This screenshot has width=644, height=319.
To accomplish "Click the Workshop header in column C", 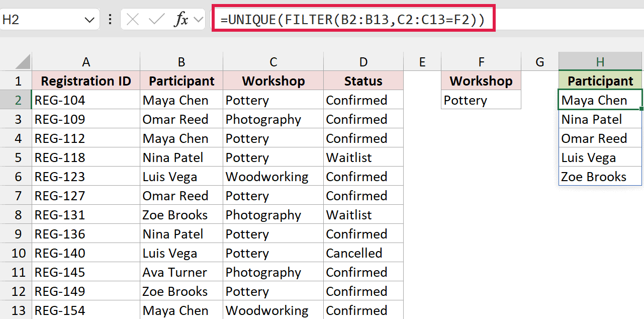I will click(273, 81).
